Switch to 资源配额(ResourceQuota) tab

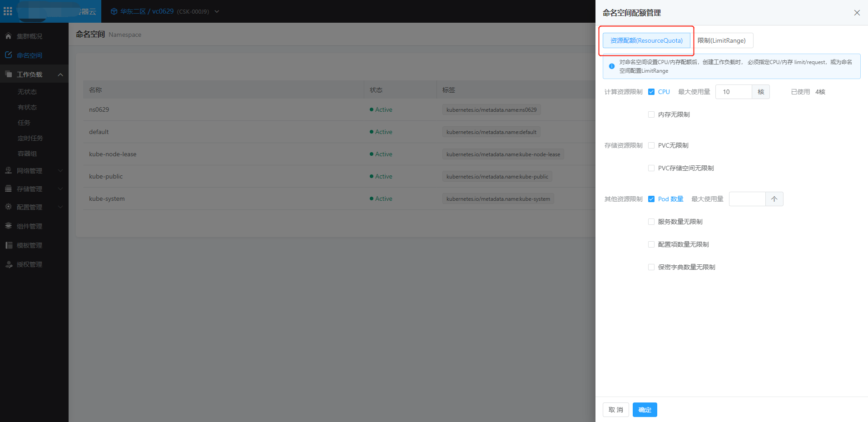[646, 40]
